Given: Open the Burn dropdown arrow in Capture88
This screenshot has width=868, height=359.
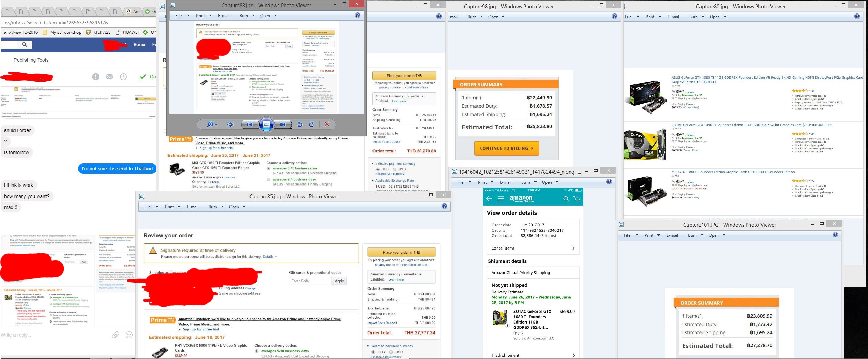Looking at the screenshot, I should coord(253,15).
